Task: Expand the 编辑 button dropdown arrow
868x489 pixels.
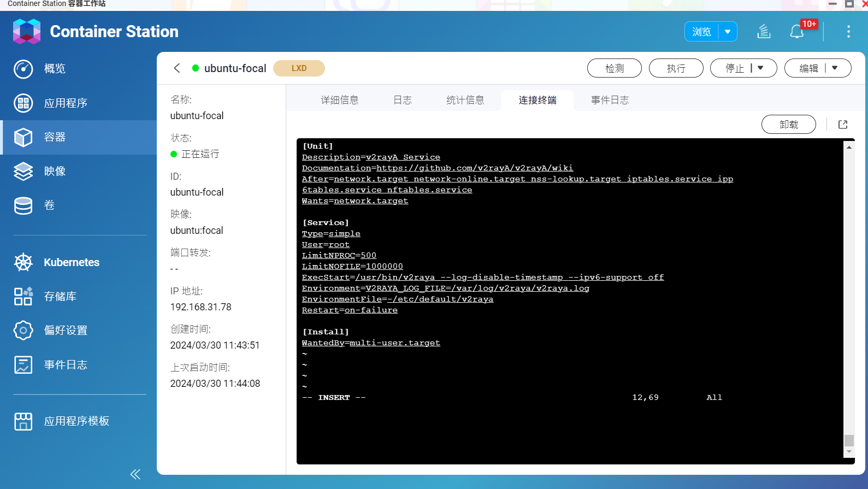Action: pyautogui.click(x=835, y=68)
